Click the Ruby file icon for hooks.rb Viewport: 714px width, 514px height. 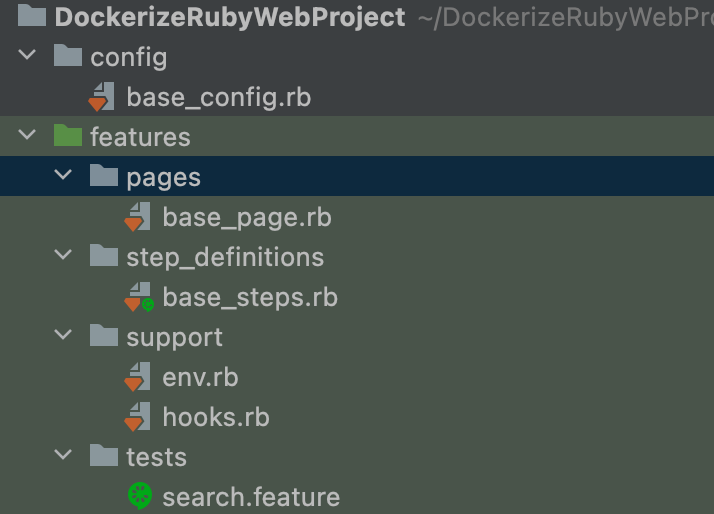(137, 417)
